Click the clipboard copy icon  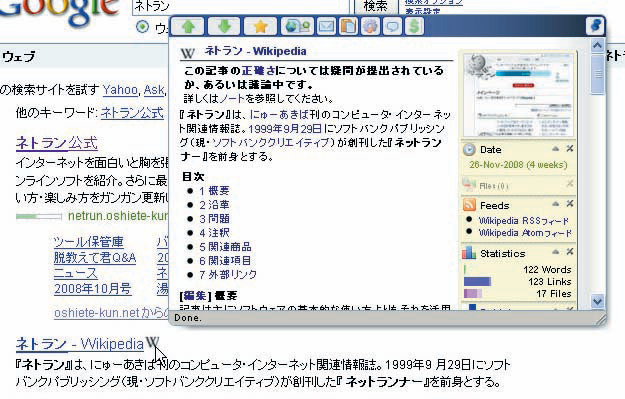click(348, 26)
